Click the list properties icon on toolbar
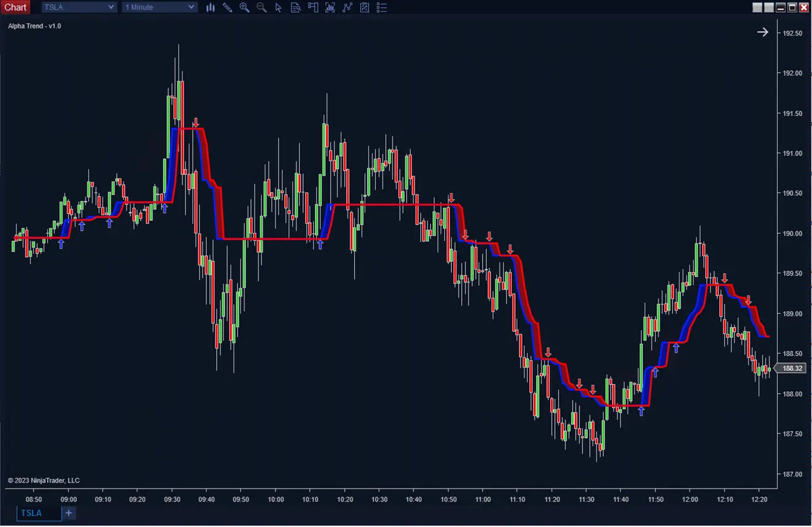Image resolution: width=812 pixels, height=527 pixels. (x=382, y=7)
